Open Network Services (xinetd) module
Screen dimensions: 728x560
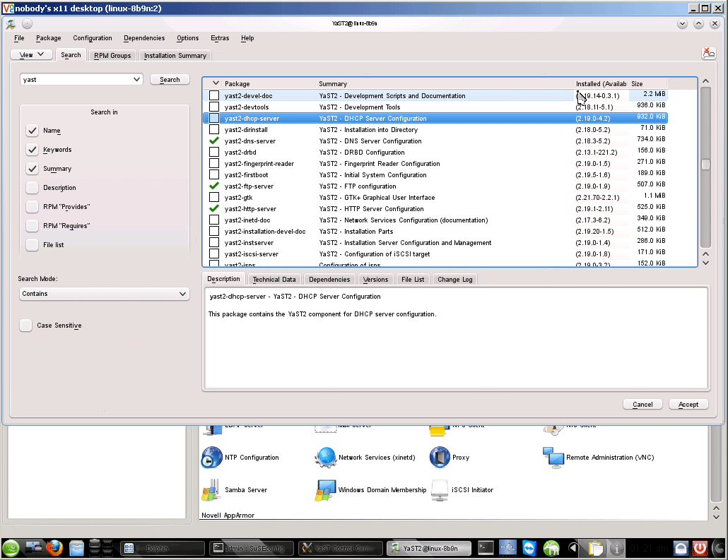[365, 458]
